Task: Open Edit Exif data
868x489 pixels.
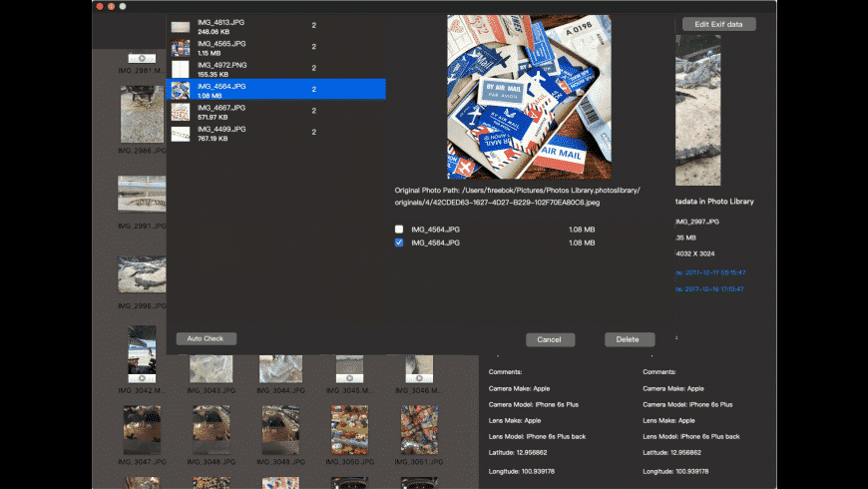Action: [x=718, y=24]
